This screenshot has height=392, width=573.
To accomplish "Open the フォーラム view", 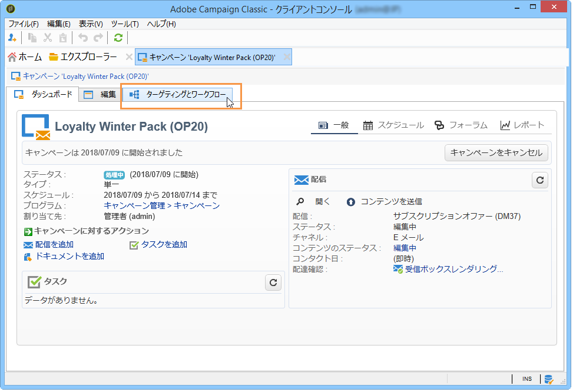I will [461, 125].
